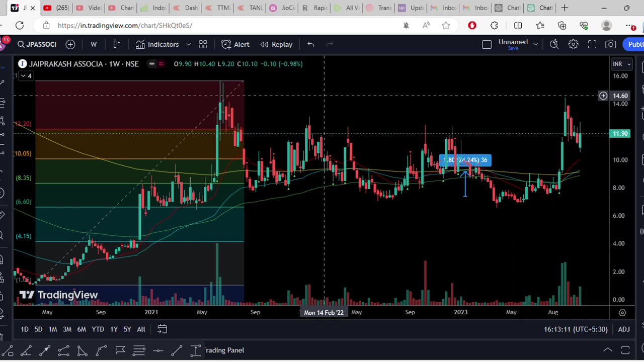The image size is (644, 362).
Task: Open symbol search for JPASSOCI
Action: click(x=37, y=44)
